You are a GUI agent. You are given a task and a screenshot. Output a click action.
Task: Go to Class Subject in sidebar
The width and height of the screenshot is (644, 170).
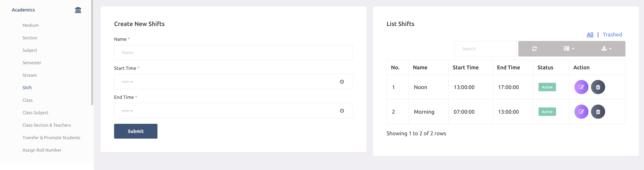point(35,113)
